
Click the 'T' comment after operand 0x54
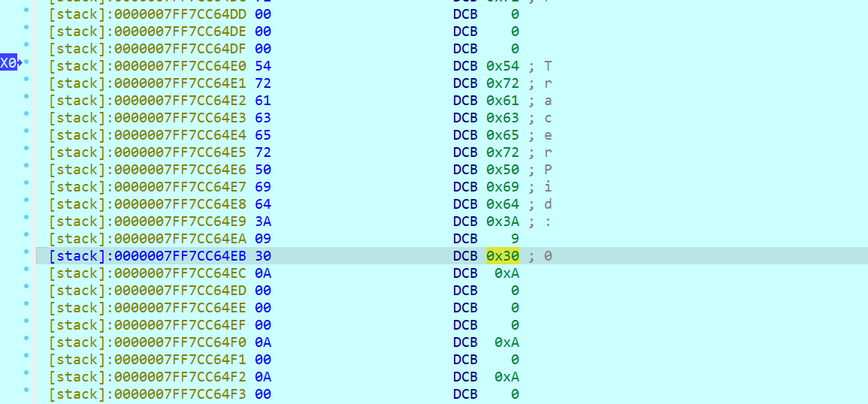point(549,66)
